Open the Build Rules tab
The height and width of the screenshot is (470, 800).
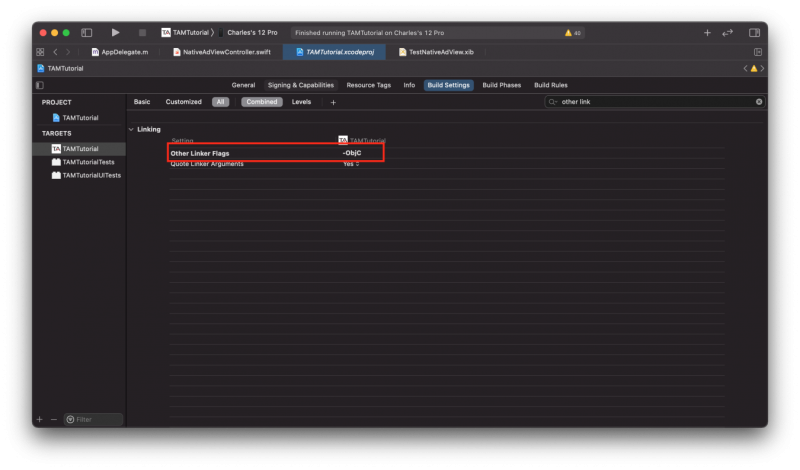pyautogui.click(x=551, y=85)
